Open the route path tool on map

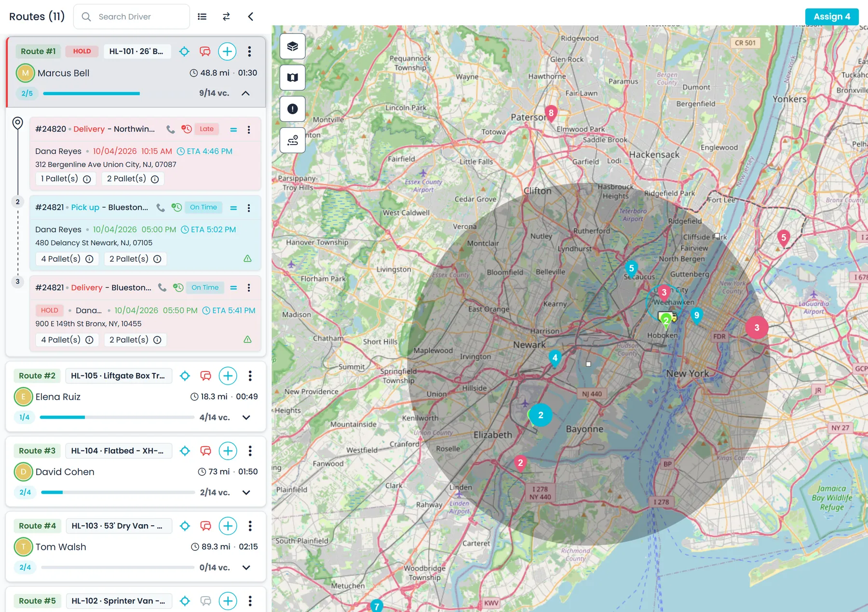293,140
